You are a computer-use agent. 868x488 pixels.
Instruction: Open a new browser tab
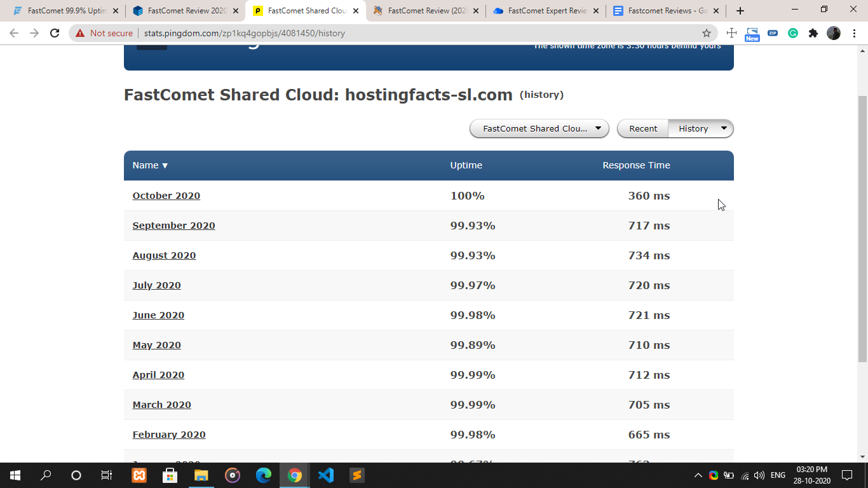740,11
